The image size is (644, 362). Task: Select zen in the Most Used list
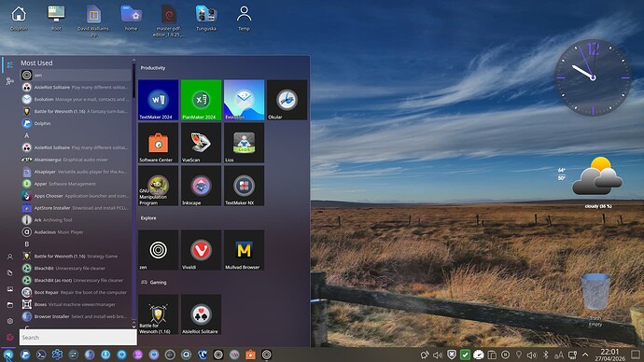tap(76, 76)
